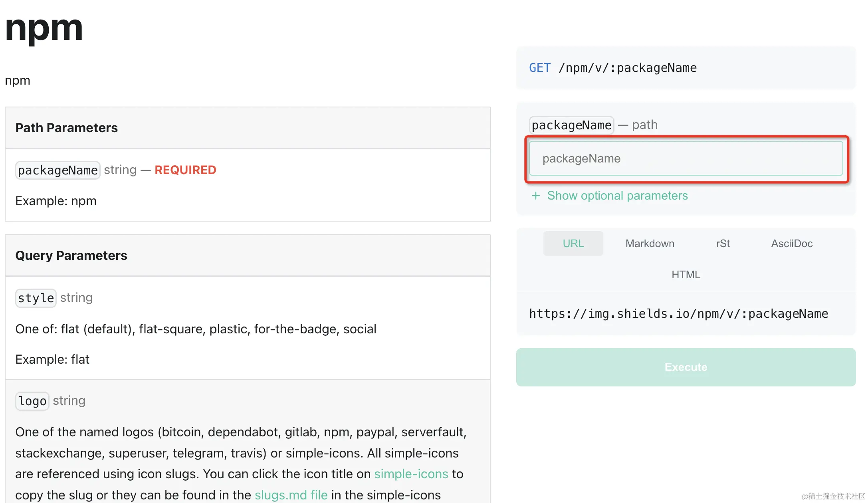Click the Execute button
Viewport: 868px width, 503px height.
(x=686, y=367)
